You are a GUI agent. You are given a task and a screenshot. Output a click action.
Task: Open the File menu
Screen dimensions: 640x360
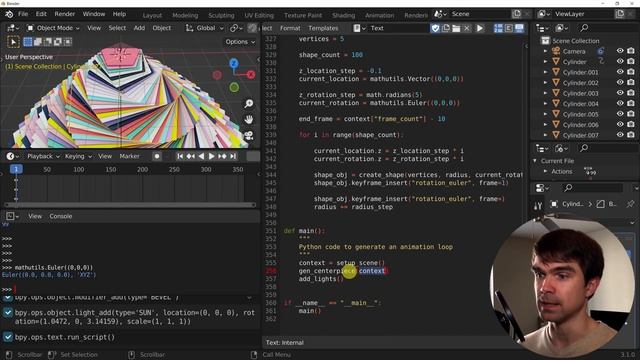pyautogui.click(x=23, y=14)
